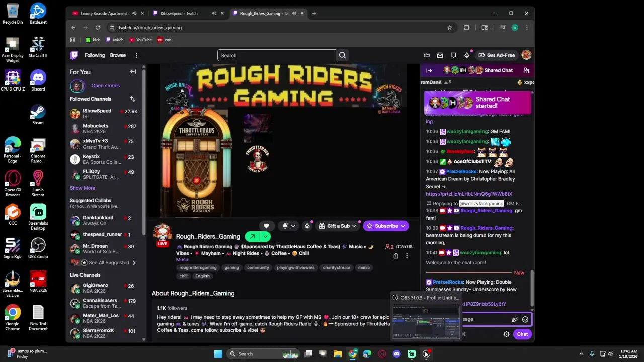
Task: Open Twitch Prime Loot crown icon
Action: click(x=427, y=55)
